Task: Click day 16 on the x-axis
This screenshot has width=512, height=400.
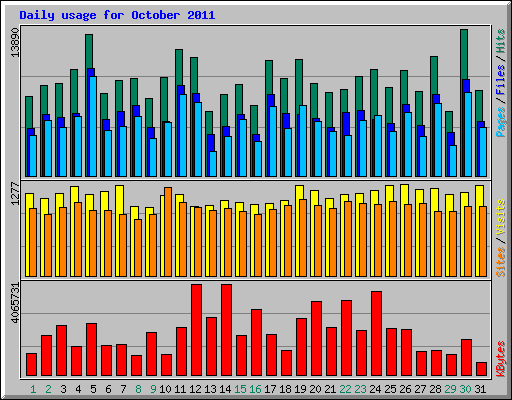Action: [x=255, y=389]
